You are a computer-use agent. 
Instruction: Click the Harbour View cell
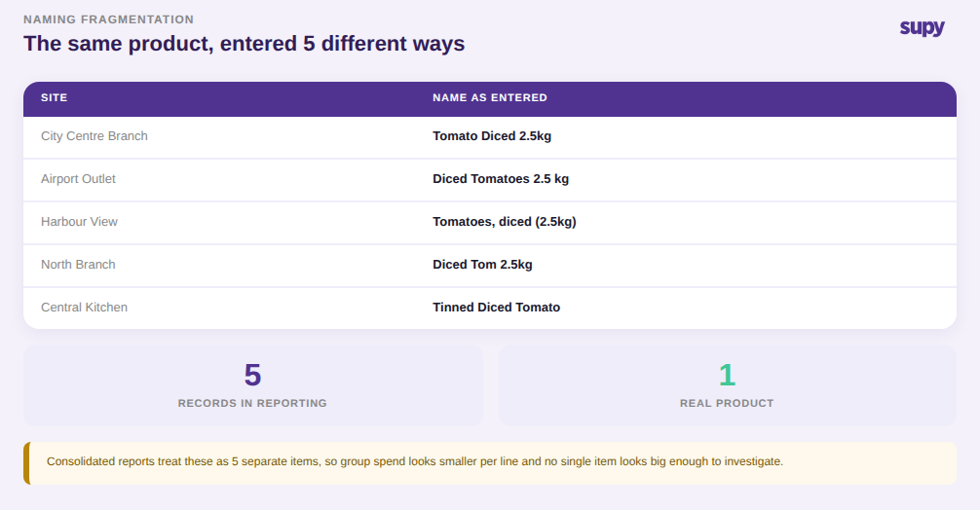pos(79,222)
